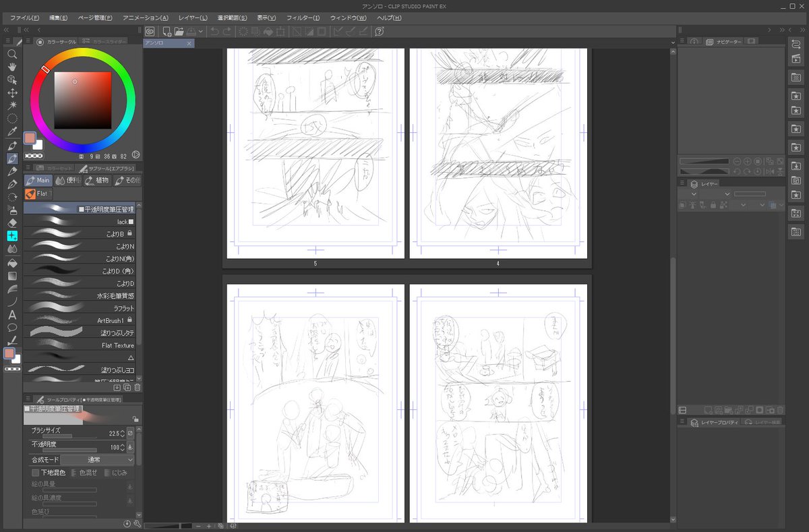
Task: Select 植物 sub tool group
Action: tap(98, 181)
